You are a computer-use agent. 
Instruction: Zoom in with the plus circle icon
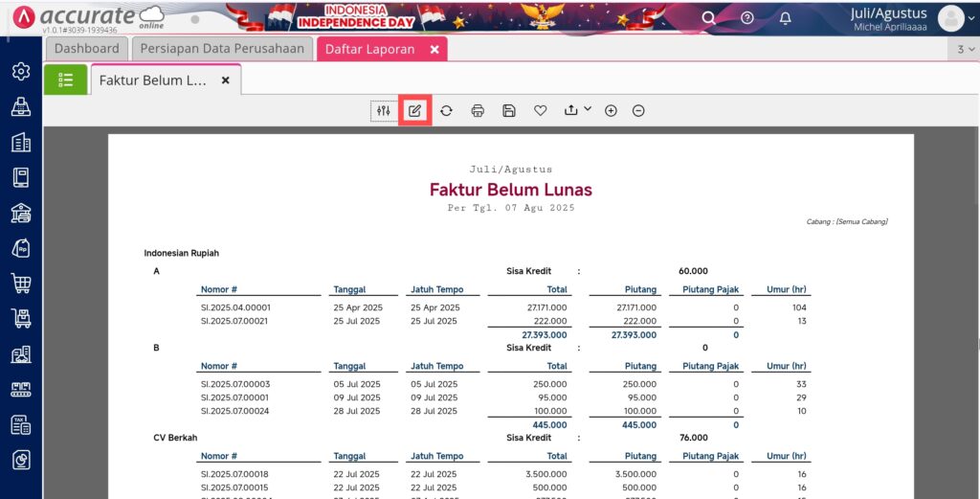(611, 111)
